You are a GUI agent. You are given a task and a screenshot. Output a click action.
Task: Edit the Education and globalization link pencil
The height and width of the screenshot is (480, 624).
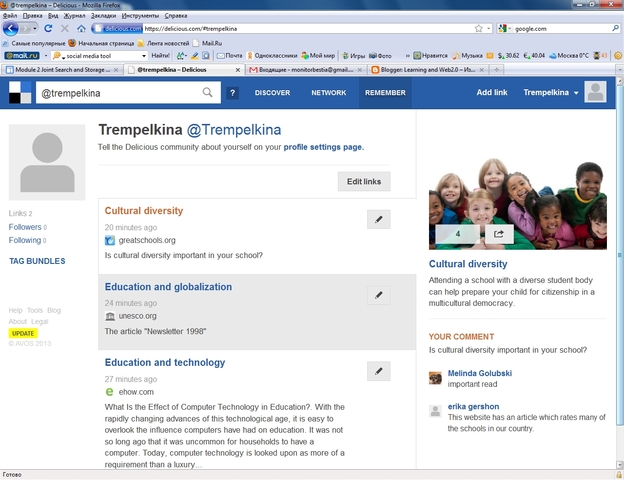click(x=378, y=295)
